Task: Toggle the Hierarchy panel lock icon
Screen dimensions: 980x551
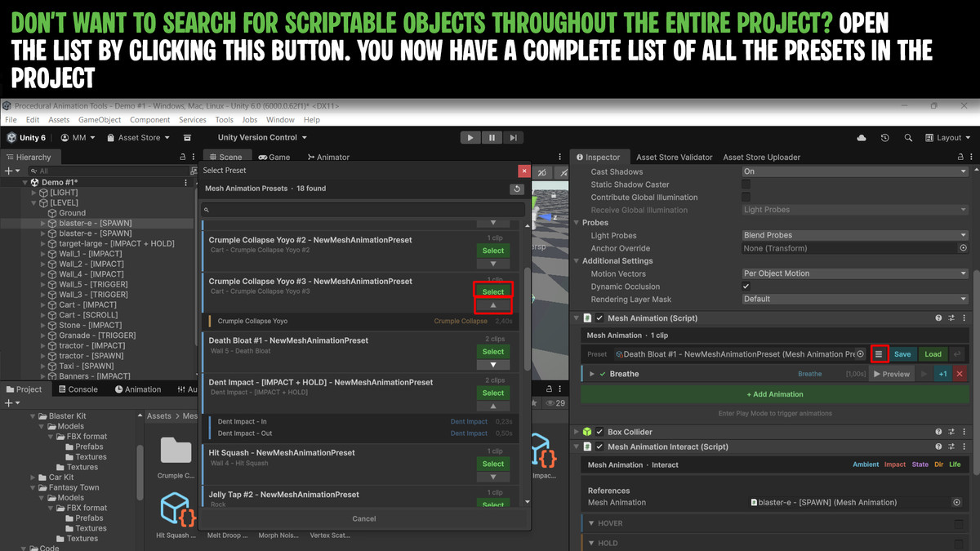Action: click(182, 157)
